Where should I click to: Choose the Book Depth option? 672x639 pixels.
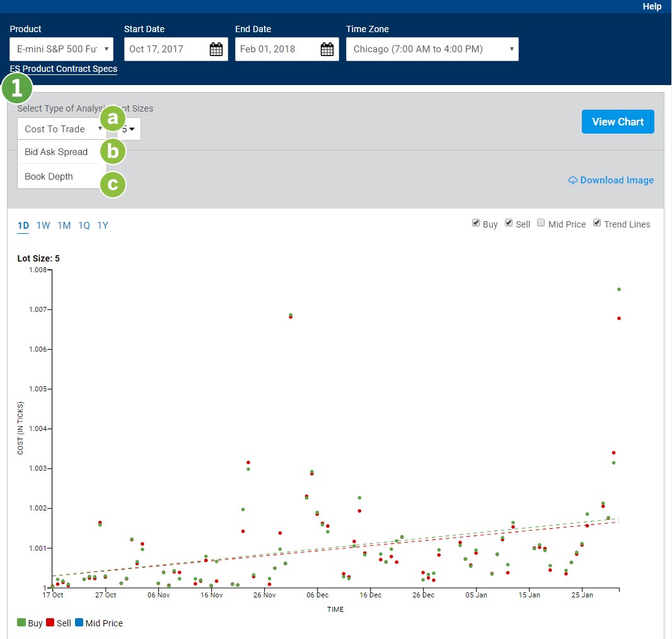tap(49, 176)
